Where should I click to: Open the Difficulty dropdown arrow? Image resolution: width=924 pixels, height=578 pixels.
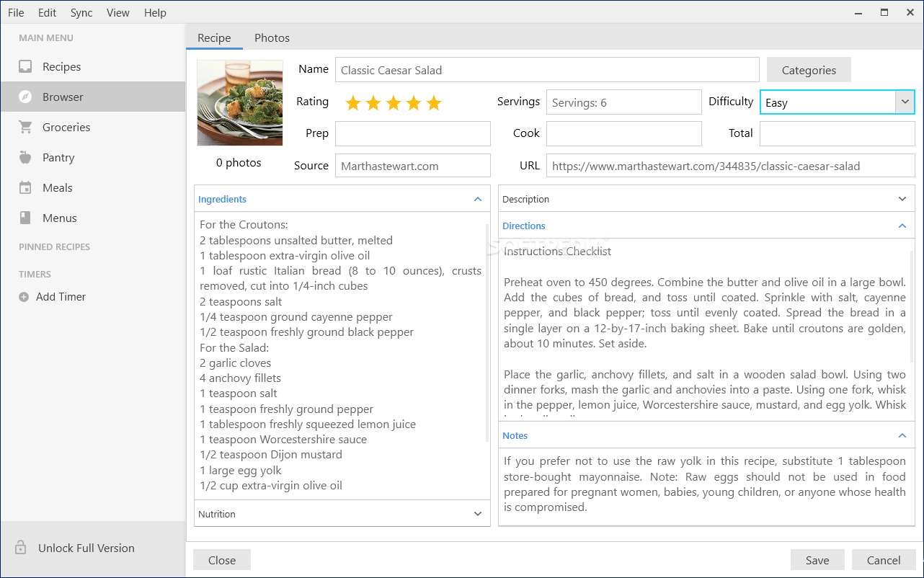point(905,102)
